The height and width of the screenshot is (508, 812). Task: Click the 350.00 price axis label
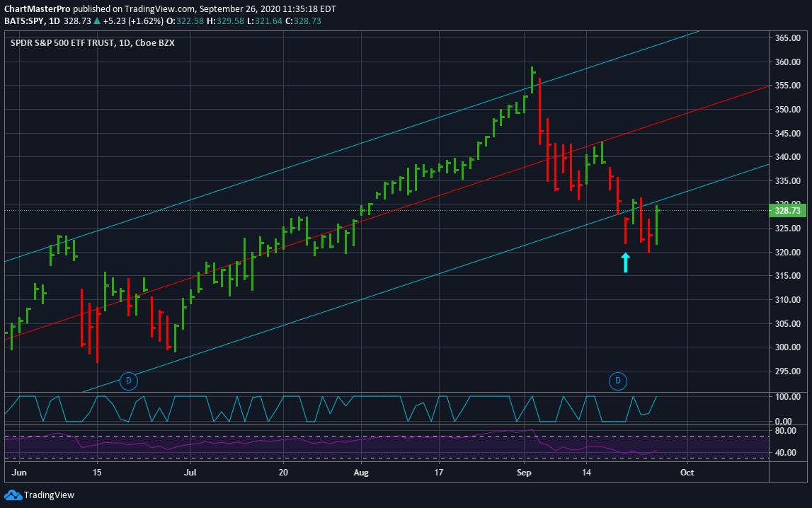(788, 109)
